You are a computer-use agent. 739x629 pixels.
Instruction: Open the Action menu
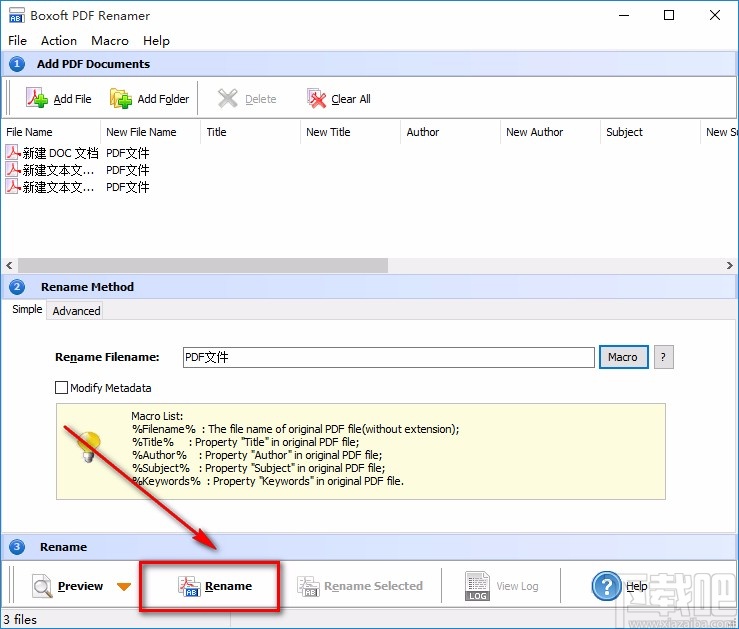[59, 41]
